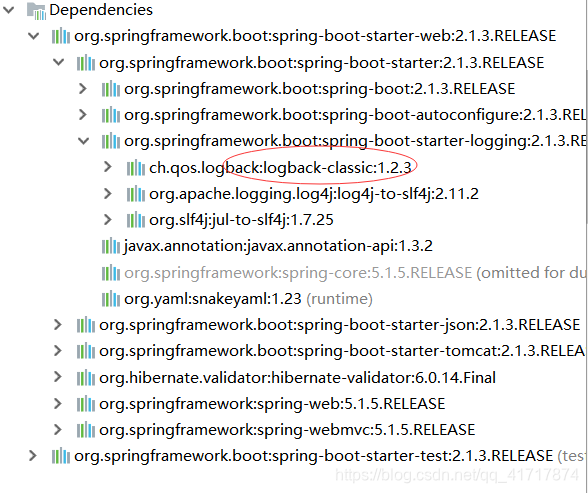The width and height of the screenshot is (588, 493).
Task: Select the spring-boot-starter-test dependency row
Action: click(329, 456)
